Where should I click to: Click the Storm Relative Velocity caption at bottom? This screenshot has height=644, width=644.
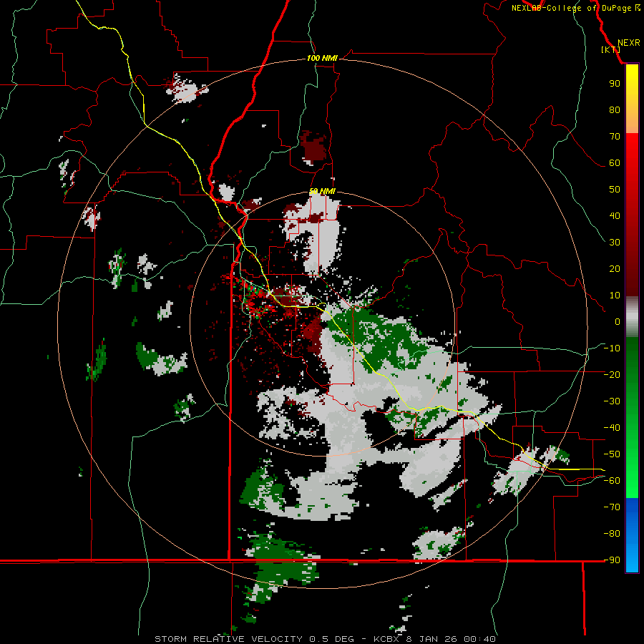[325, 639]
